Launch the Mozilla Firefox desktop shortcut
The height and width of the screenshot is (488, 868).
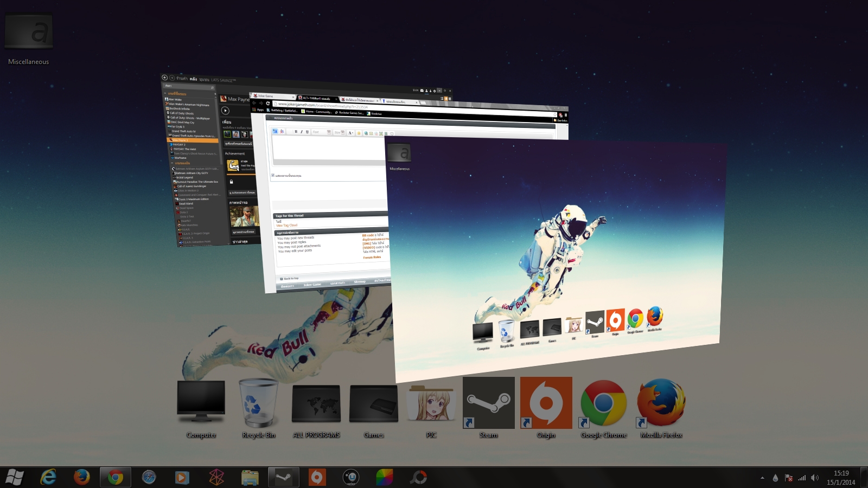[x=661, y=409]
